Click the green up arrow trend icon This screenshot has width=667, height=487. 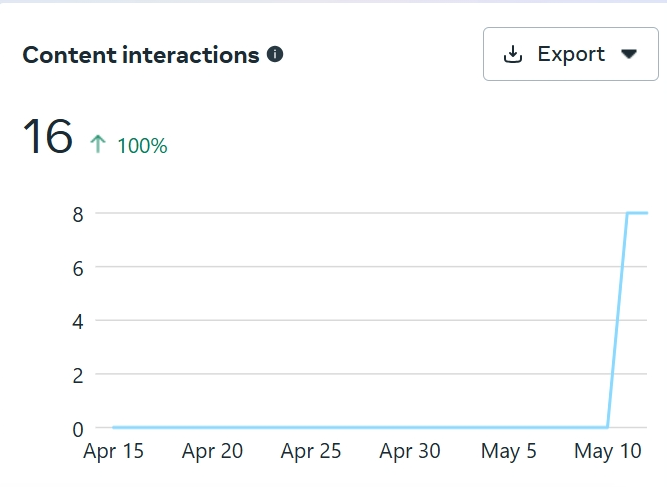click(x=97, y=145)
